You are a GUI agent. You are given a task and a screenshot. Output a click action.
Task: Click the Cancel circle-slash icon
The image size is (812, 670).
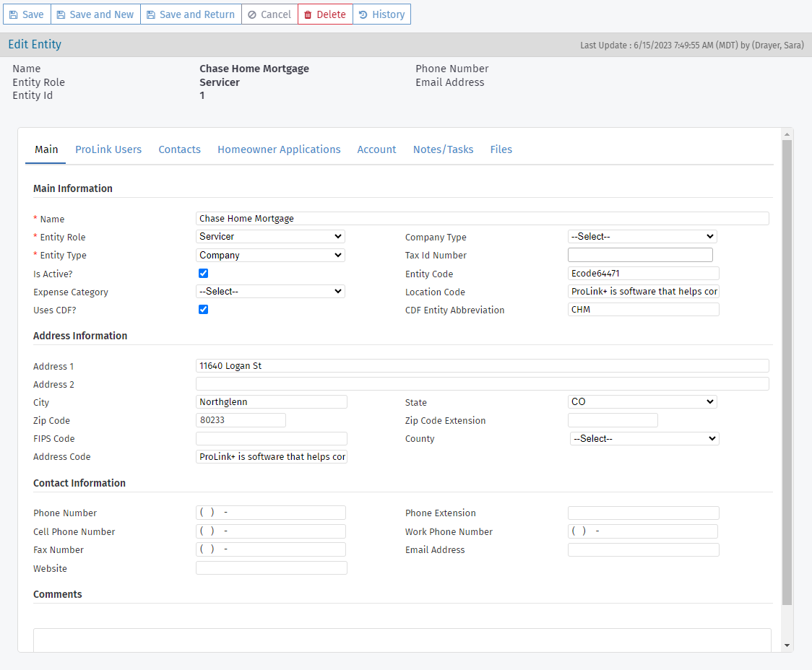pos(252,14)
